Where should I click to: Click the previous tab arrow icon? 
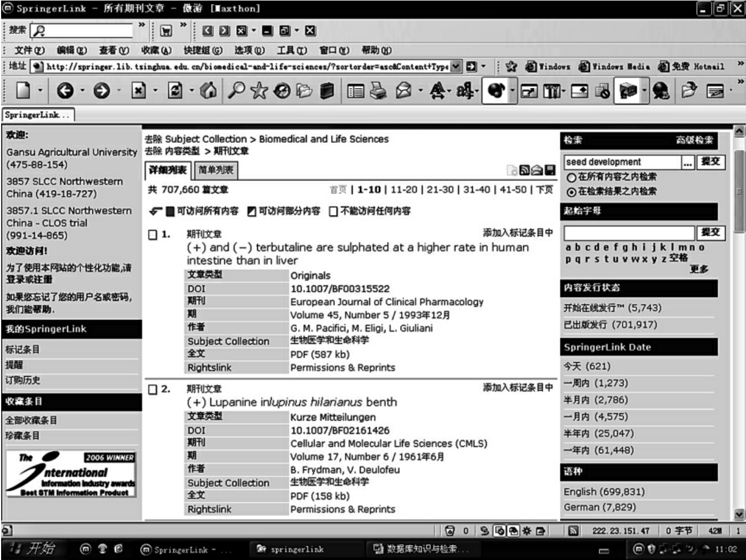point(208,31)
